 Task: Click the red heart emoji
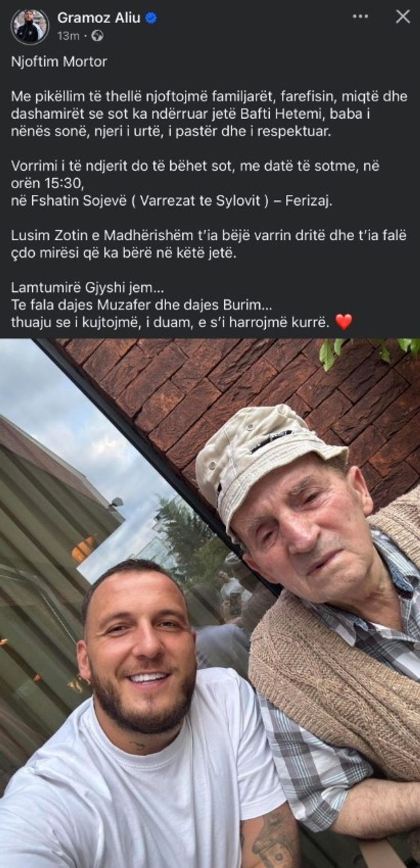click(x=343, y=322)
